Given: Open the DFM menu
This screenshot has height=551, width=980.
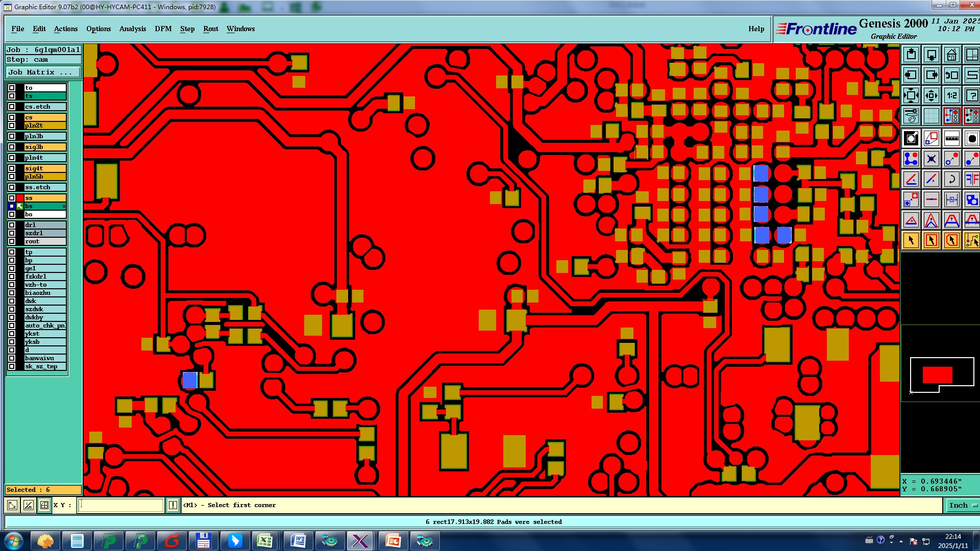Looking at the screenshot, I should pyautogui.click(x=163, y=29).
